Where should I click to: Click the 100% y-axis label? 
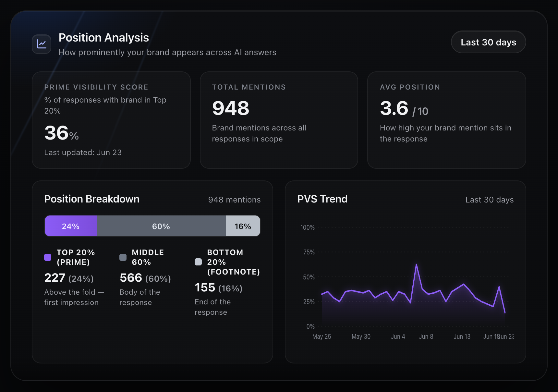[308, 227]
